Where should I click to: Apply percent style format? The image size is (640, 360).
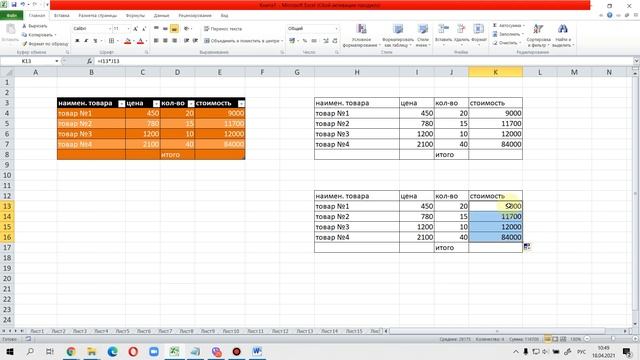tap(304, 41)
